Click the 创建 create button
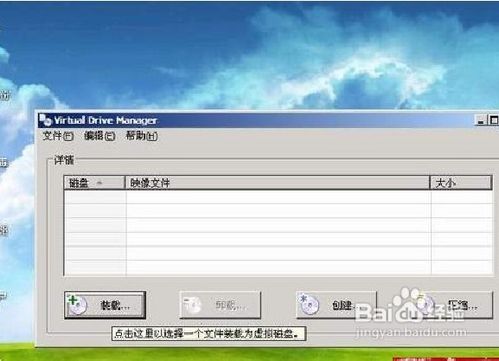This screenshot has height=361, width=499. click(336, 305)
